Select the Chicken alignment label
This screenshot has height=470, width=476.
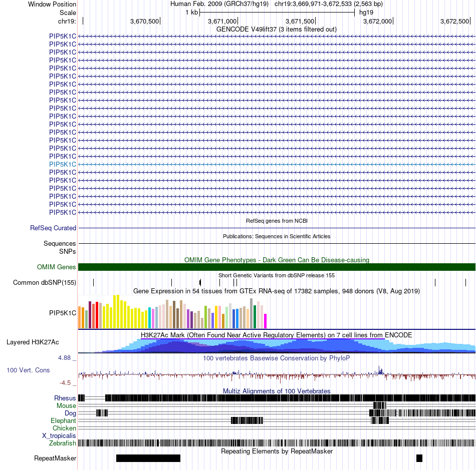tap(64, 428)
